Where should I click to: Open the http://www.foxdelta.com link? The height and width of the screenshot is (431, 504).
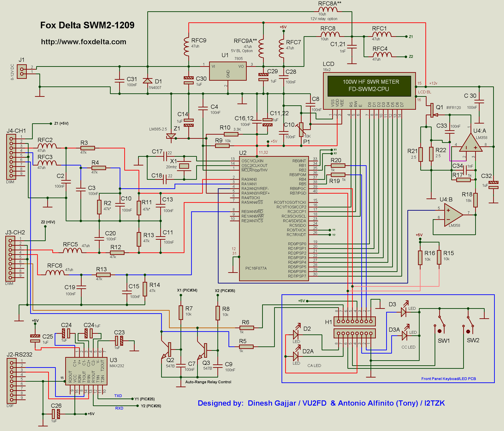(x=83, y=42)
